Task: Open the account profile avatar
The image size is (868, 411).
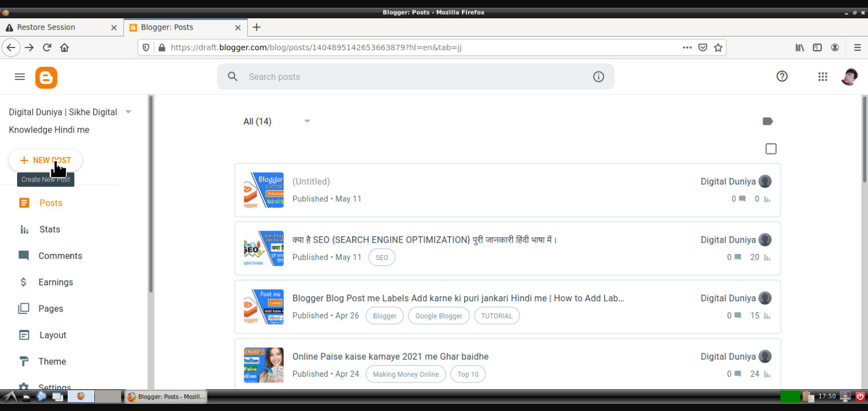Action: 850,76
